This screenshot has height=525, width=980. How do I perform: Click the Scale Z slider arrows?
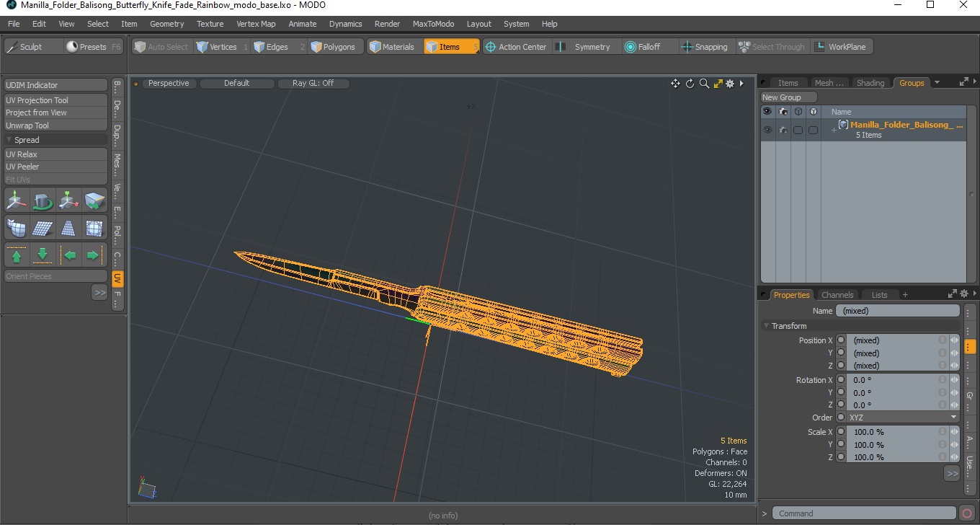coord(954,457)
